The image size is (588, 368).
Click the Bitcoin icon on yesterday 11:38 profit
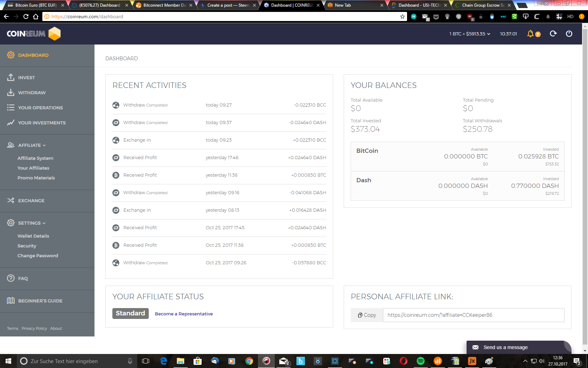pyautogui.click(x=116, y=175)
